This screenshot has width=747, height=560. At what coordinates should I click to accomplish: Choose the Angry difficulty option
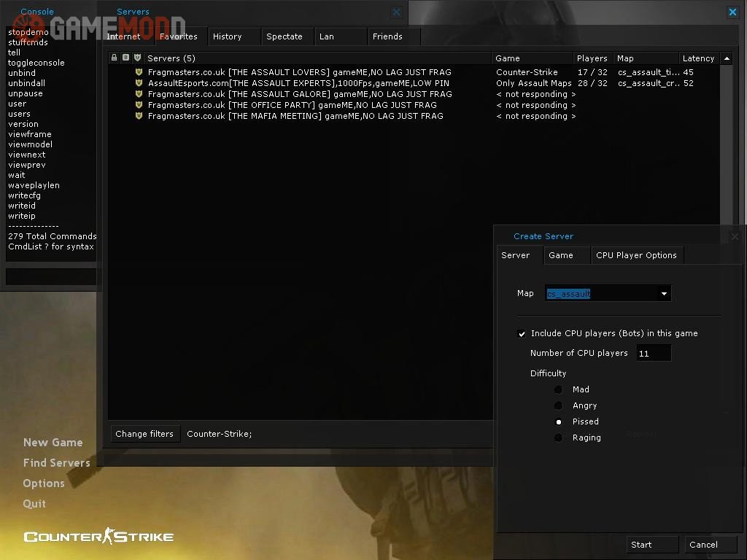[x=559, y=406]
